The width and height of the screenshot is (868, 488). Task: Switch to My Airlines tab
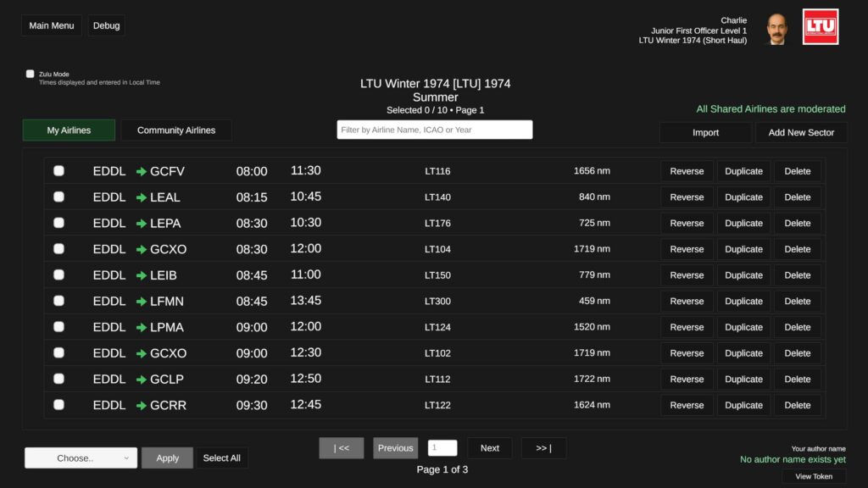coord(69,130)
